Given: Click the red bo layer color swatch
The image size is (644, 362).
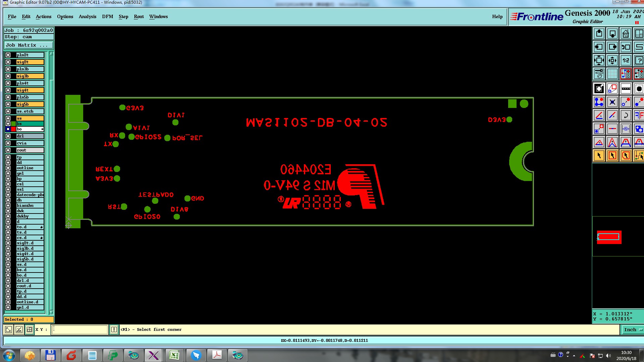Looking at the screenshot, I should pyautogui.click(x=13, y=129).
